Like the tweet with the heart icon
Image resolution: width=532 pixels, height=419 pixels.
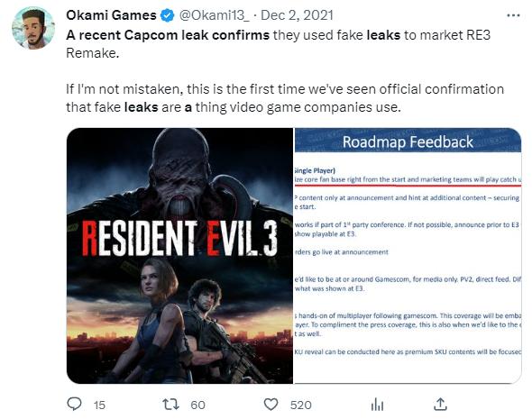271,405
